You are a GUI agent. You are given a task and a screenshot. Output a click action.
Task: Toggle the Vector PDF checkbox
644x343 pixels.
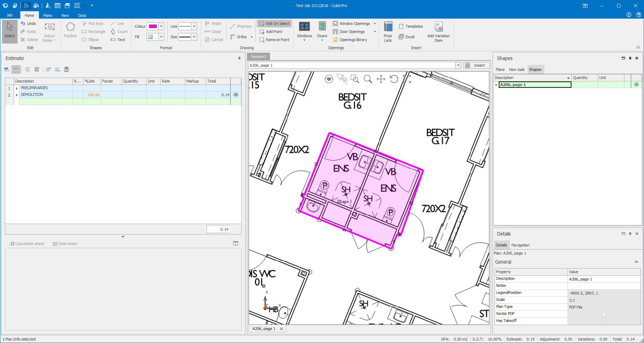(x=604, y=314)
